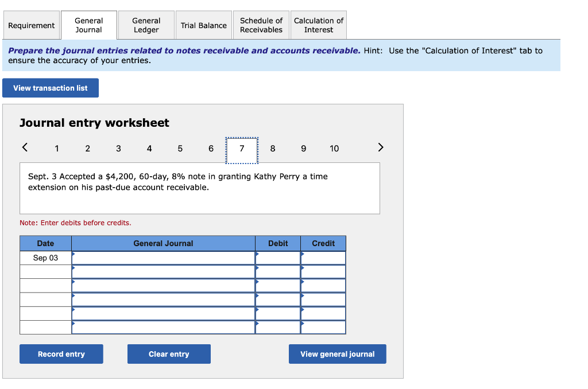Go to the previous journal entry arrow

[25, 147]
